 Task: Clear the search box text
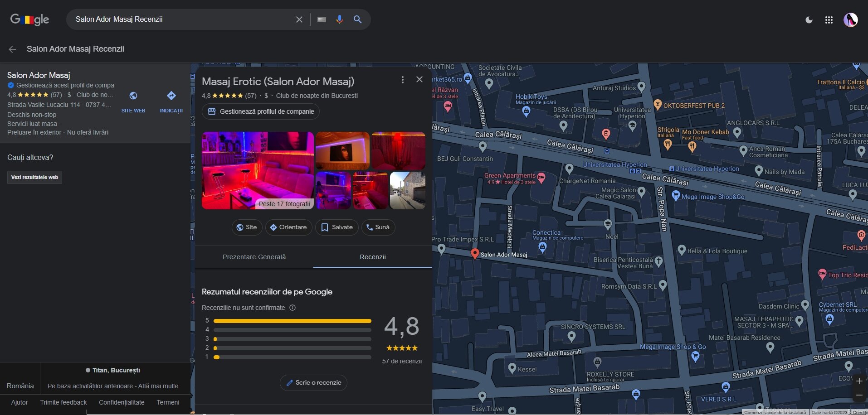(x=299, y=19)
